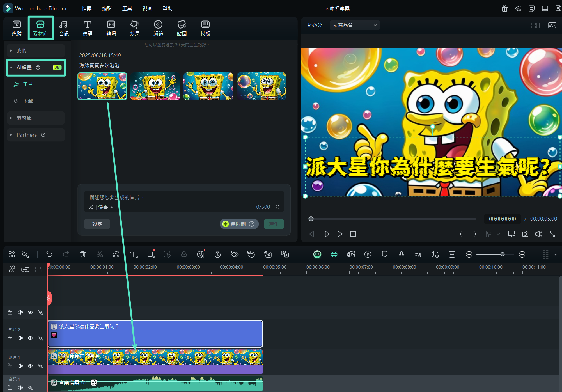Image resolution: width=562 pixels, height=392 pixels.
Task: Expand the 素材庫 sidebar section
Action: (x=36, y=118)
